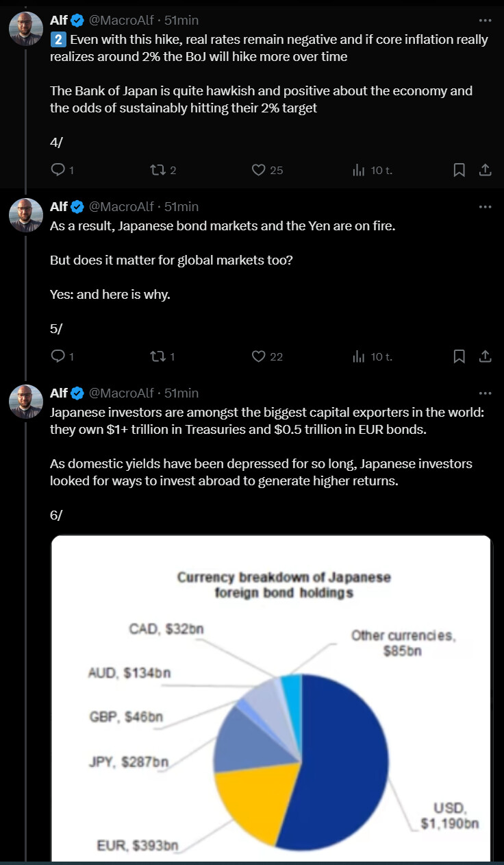View analytics on the 4/ tweet
This screenshot has width=504, height=865.
coord(358,170)
